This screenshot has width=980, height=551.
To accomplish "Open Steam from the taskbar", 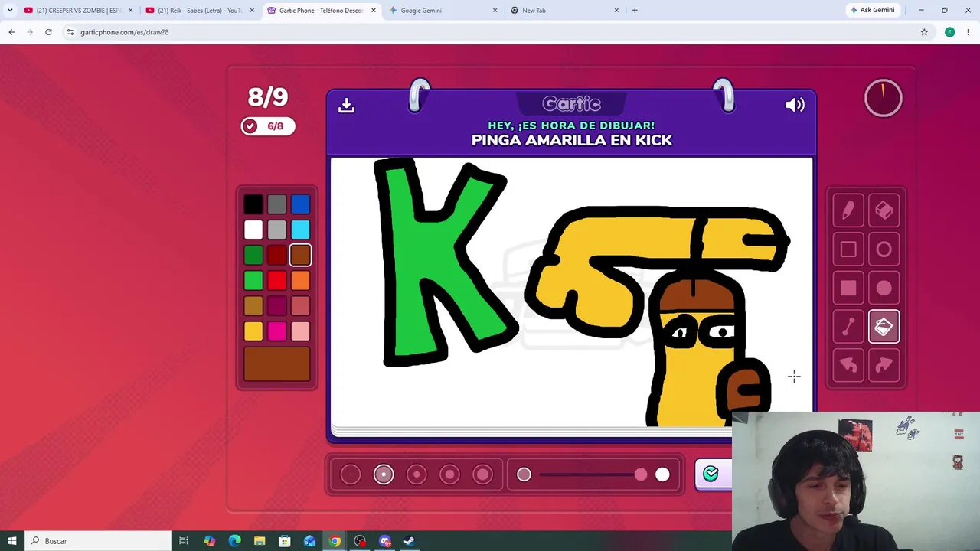I will pyautogui.click(x=410, y=541).
